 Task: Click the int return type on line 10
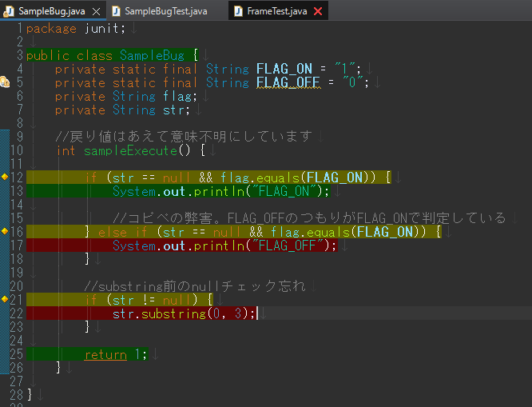coord(66,150)
